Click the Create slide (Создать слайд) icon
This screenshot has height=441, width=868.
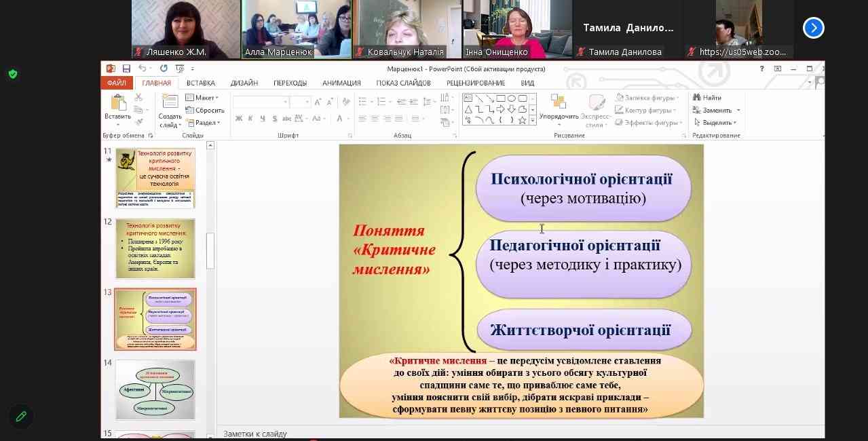[170, 103]
